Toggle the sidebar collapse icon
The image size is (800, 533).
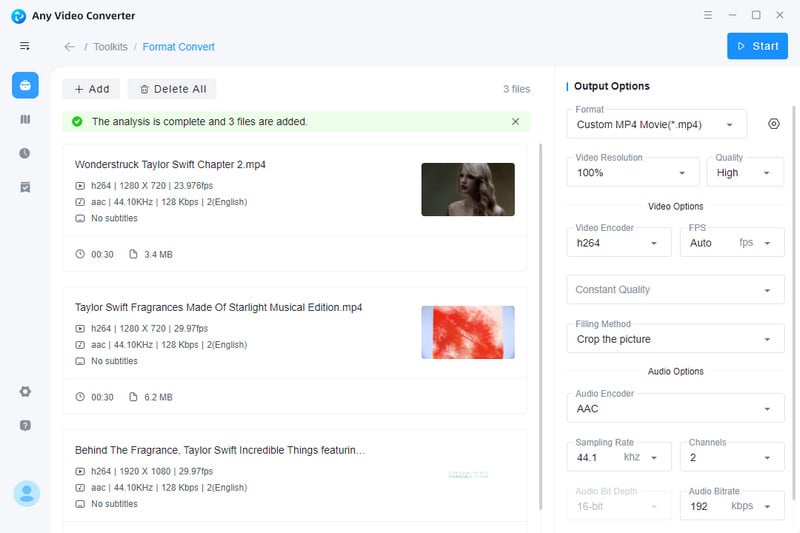(24, 46)
